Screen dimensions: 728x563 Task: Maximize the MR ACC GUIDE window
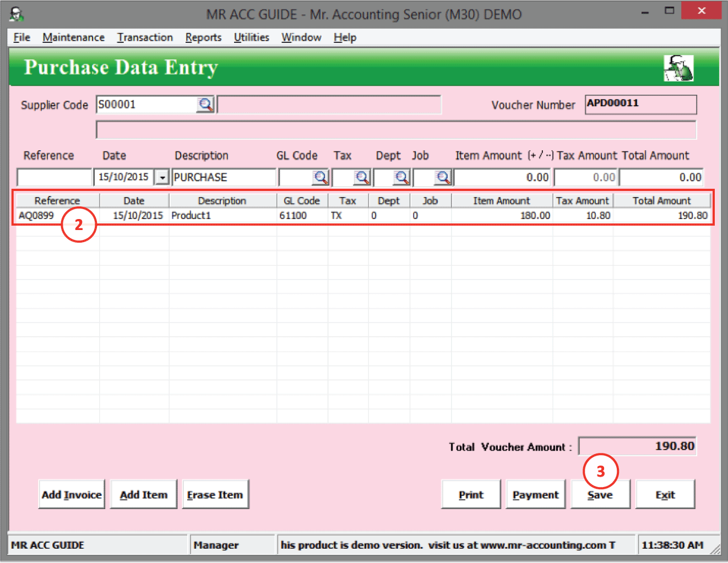point(669,11)
